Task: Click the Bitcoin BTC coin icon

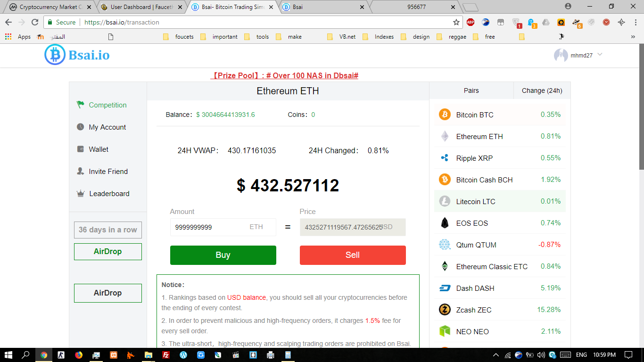Action: pyautogui.click(x=445, y=115)
